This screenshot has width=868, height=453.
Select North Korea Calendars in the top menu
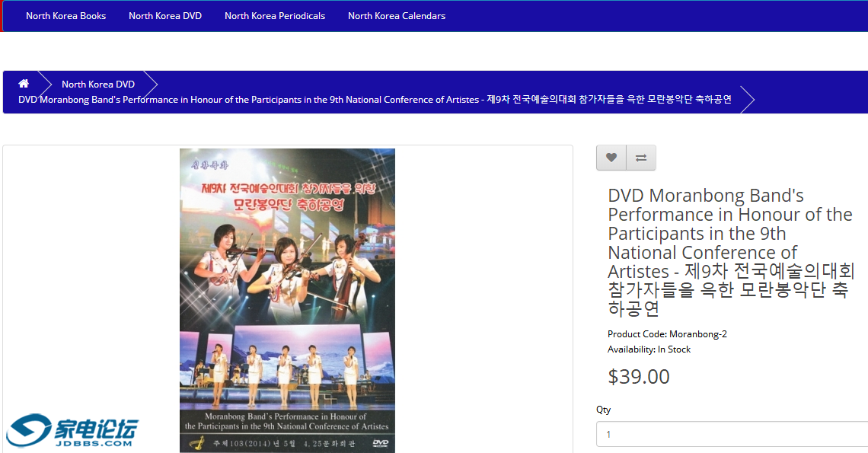click(397, 16)
